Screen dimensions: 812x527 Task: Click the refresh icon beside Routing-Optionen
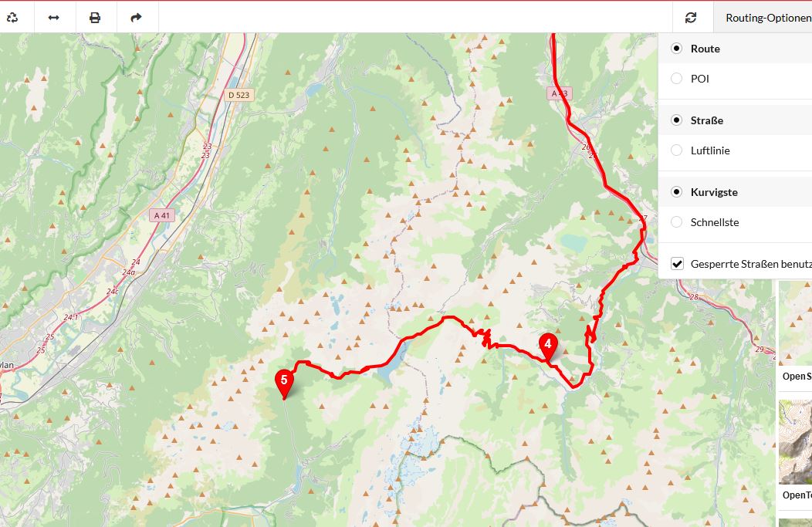pos(691,18)
